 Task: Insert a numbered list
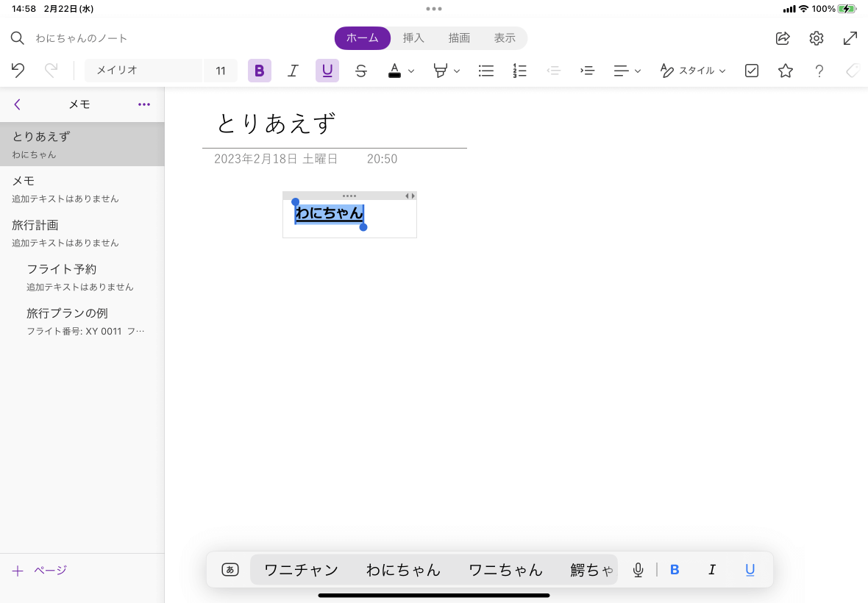pyautogui.click(x=520, y=71)
